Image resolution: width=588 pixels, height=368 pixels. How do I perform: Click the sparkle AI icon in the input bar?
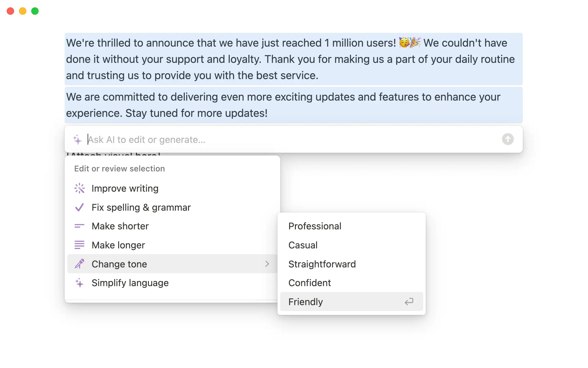pos(78,140)
